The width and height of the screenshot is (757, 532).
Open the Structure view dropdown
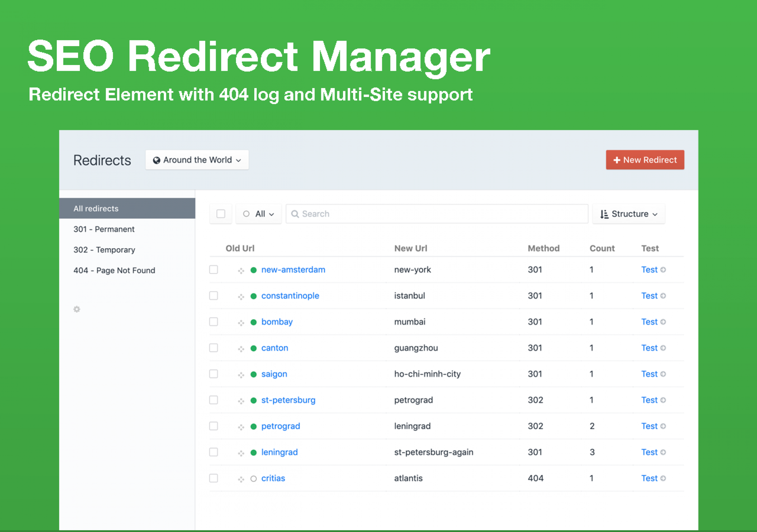pos(629,214)
